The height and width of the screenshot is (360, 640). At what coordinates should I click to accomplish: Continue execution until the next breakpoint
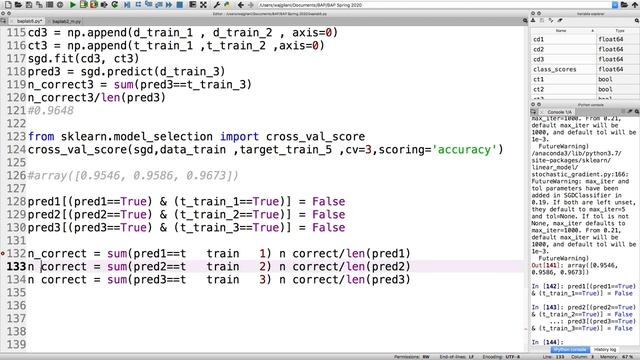[169, 5]
